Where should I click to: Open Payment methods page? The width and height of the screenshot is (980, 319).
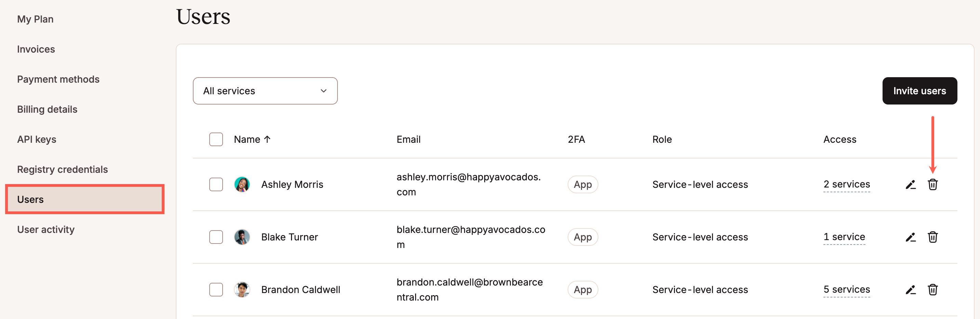click(58, 79)
